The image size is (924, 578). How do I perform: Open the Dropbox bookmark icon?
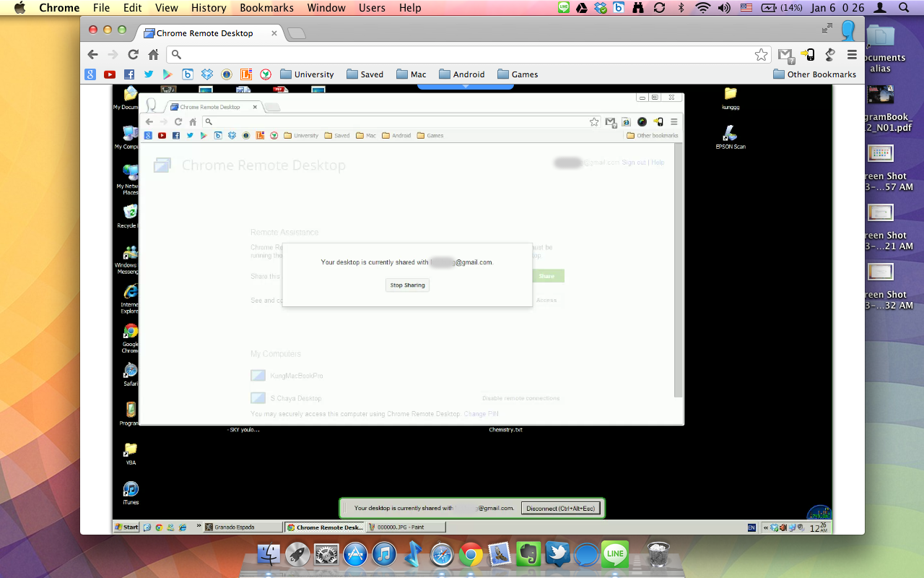coord(207,74)
